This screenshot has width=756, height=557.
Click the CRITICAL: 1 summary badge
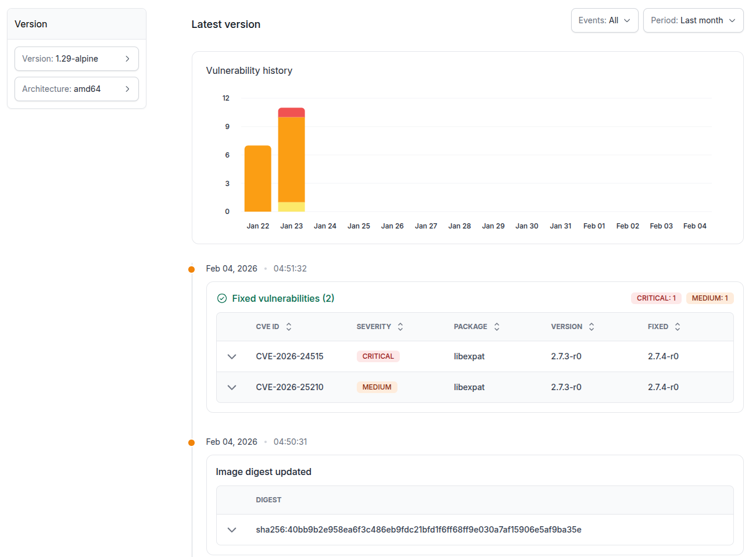[656, 298]
